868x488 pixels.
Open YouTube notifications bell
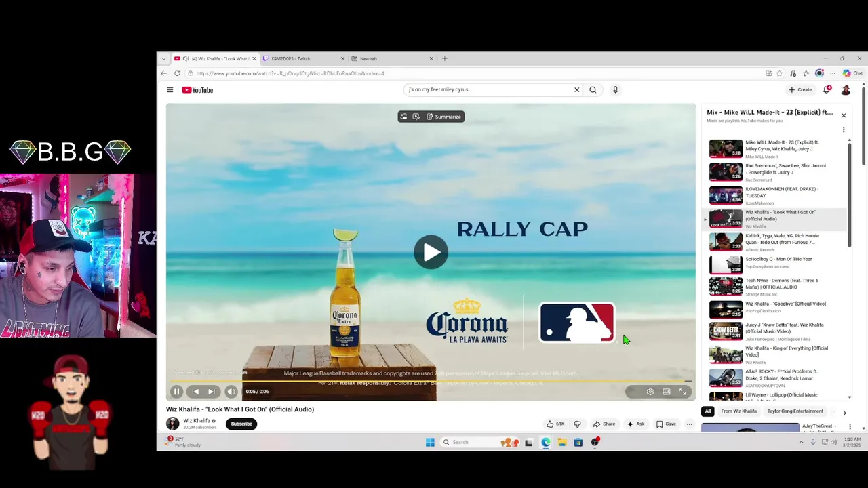point(827,89)
